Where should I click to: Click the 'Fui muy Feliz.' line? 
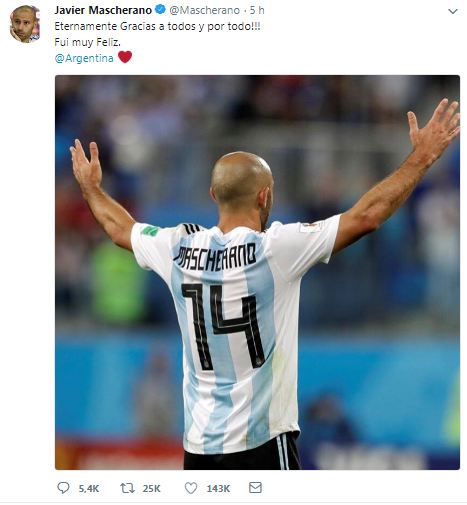click(x=87, y=42)
